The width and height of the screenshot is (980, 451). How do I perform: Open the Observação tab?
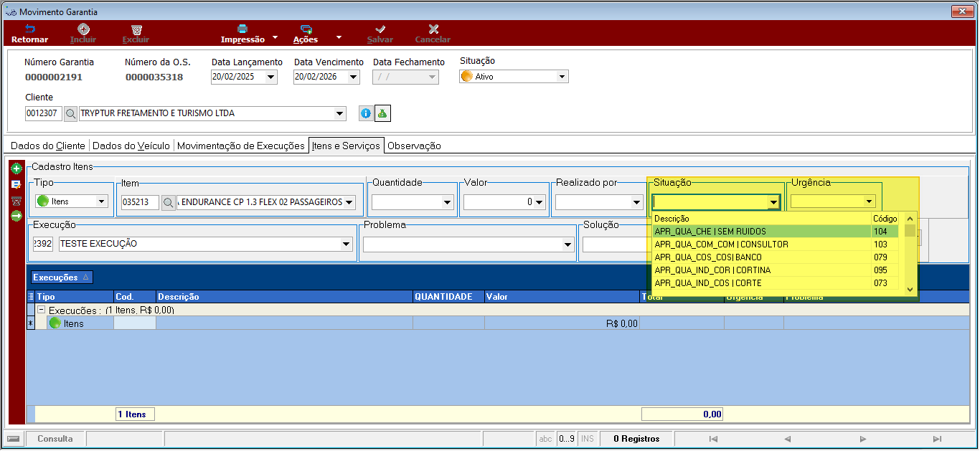pos(414,146)
